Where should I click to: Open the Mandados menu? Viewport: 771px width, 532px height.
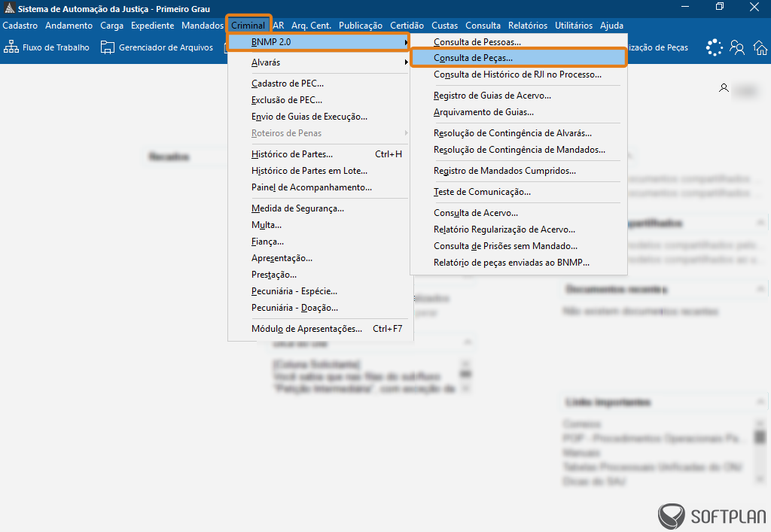203,26
